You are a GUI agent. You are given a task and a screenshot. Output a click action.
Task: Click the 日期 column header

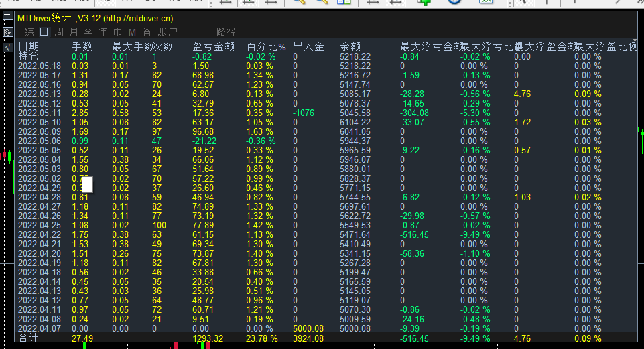[28, 46]
